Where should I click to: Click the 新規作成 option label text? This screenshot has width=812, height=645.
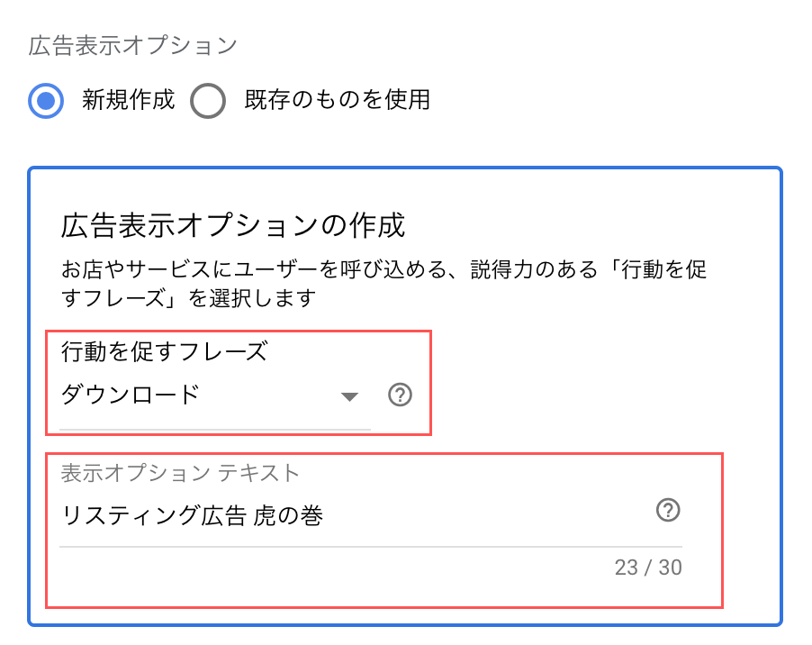tap(128, 99)
